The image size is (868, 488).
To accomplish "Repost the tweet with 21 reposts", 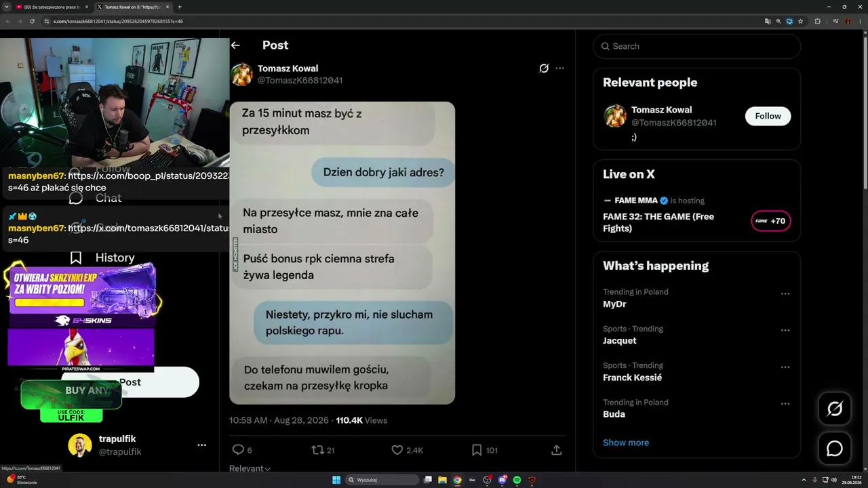I will click(x=317, y=449).
